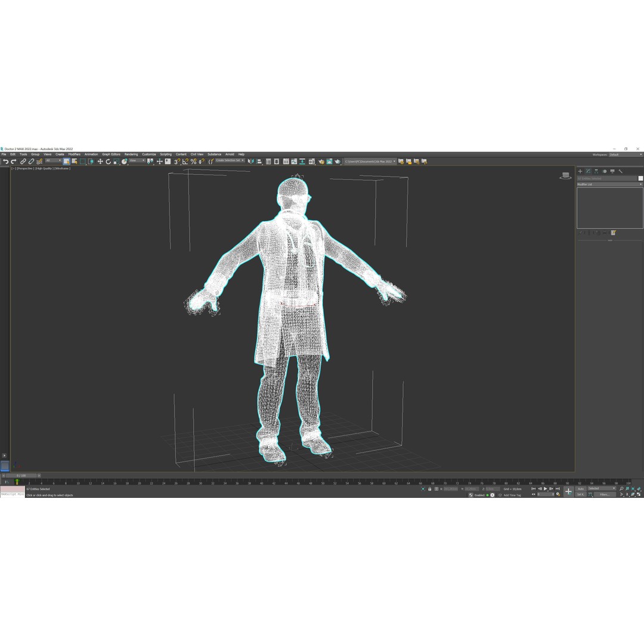Click the large Set Keys plus button
The width and height of the screenshot is (644, 644).
pos(568,491)
